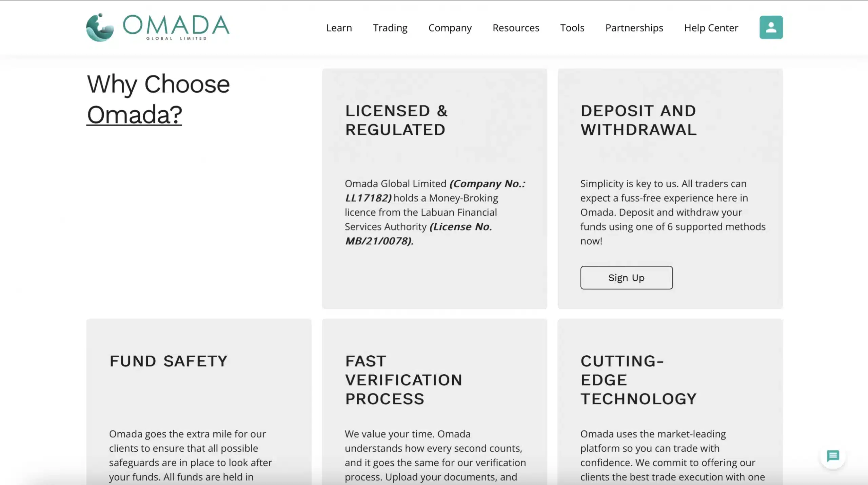Click the Fast Verification Process card title

(x=404, y=380)
